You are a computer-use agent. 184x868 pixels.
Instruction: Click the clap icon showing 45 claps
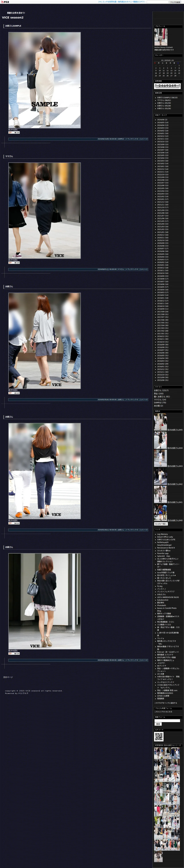14,263
